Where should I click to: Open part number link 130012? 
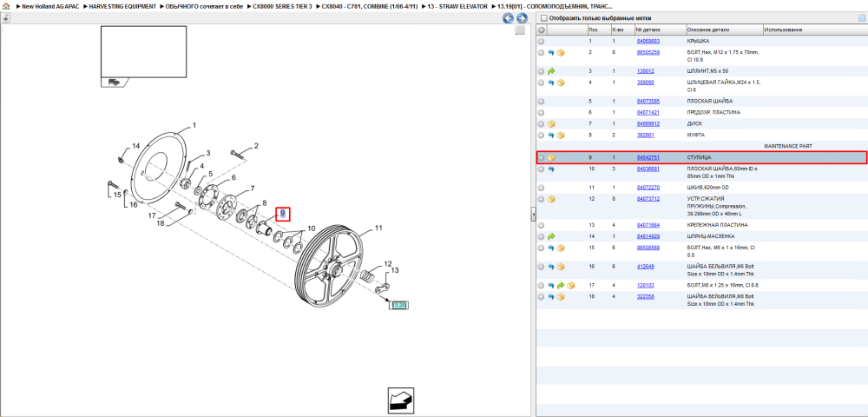(x=645, y=71)
